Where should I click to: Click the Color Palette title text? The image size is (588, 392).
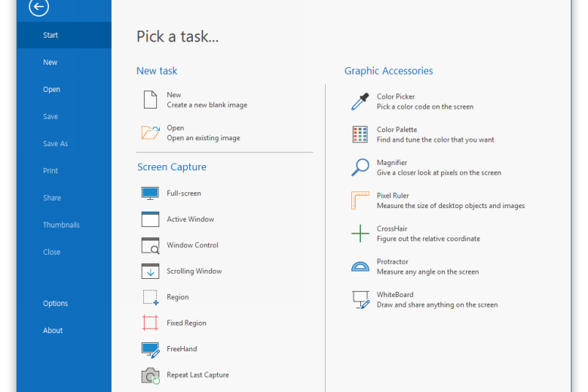tap(397, 130)
